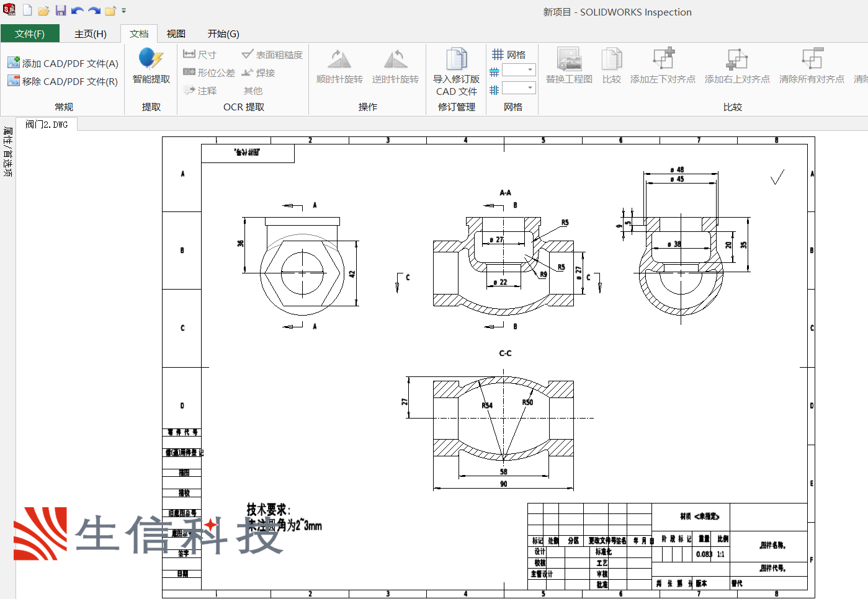
Task: Click the New document icon in quick access toolbar
Action: pyautogui.click(x=27, y=10)
